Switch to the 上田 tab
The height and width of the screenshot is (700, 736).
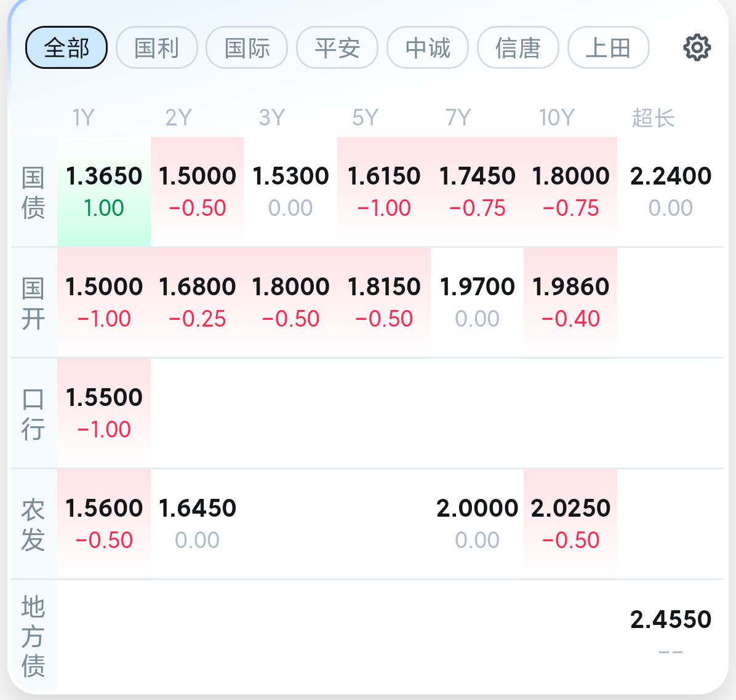[x=608, y=47]
